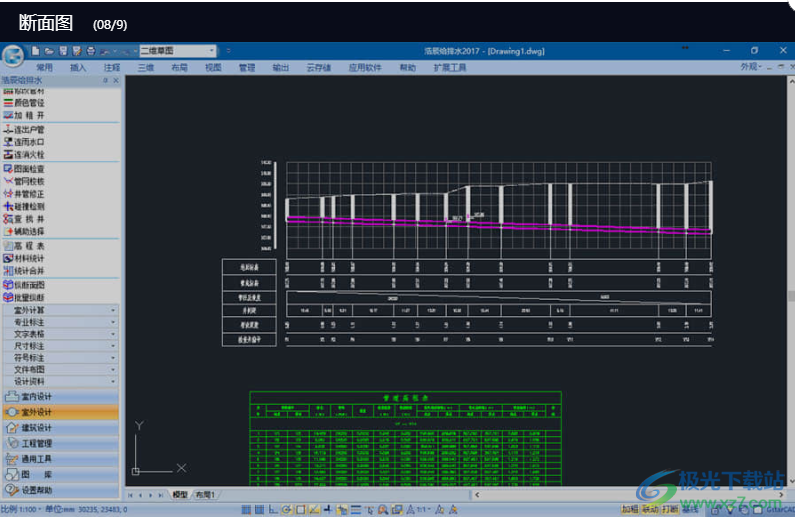This screenshot has width=795, height=519.
Task: Select the 管网校核 tool
Action: coord(24,181)
